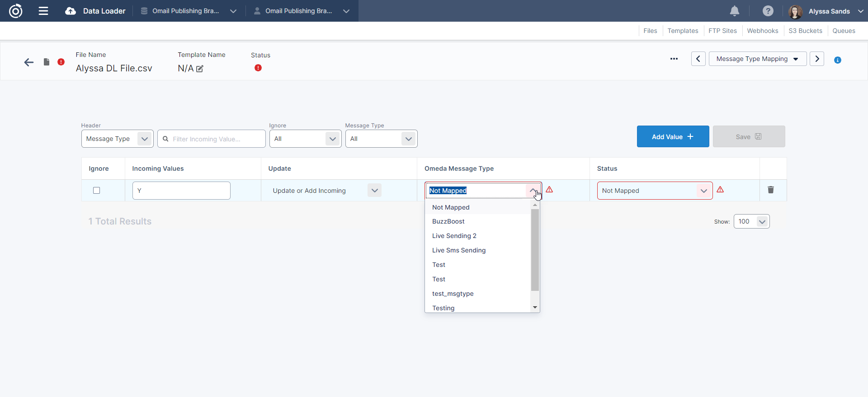This screenshot has width=868, height=397.
Task: Click the blue info icon
Action: coord(837,60)
